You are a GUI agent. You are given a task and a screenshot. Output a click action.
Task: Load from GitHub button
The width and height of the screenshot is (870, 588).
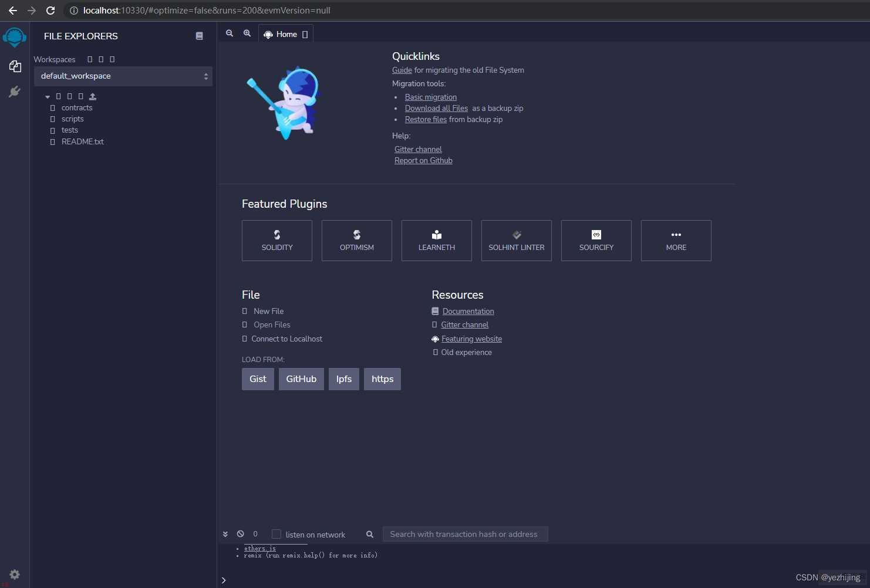tap(301, 379)
